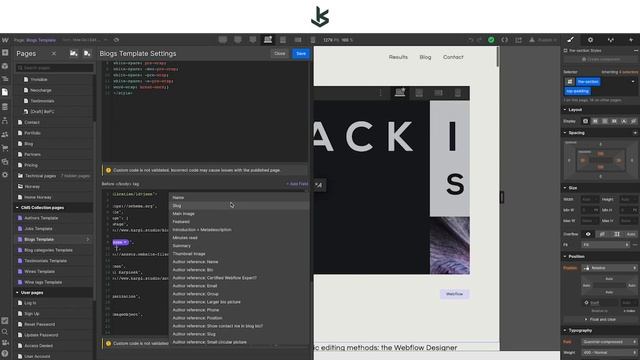Create new page in Pages panel
This screenshot has width=640, height=360.
tap(87, 53)
